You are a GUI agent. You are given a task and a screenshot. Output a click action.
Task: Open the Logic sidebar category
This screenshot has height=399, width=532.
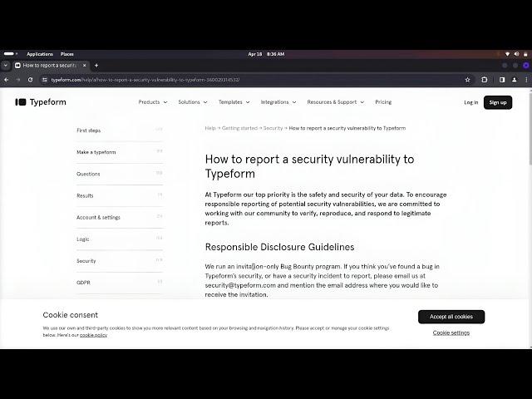point(120,239)
